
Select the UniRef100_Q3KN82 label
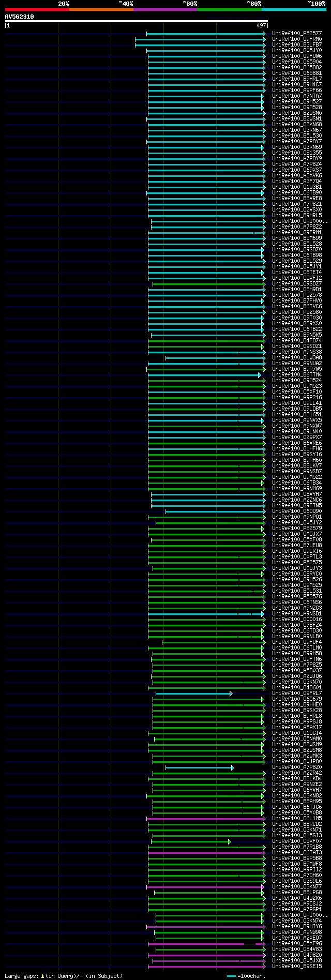point(297,796)
